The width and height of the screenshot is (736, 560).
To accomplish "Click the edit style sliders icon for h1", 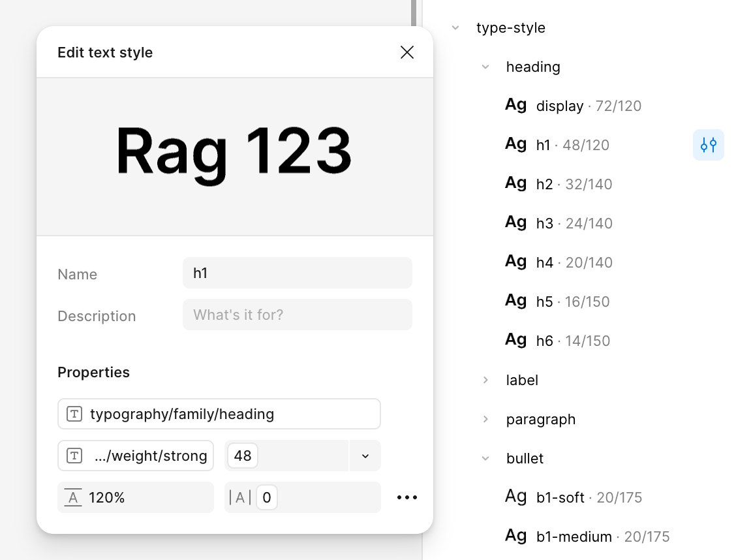I will pos(709,145).
